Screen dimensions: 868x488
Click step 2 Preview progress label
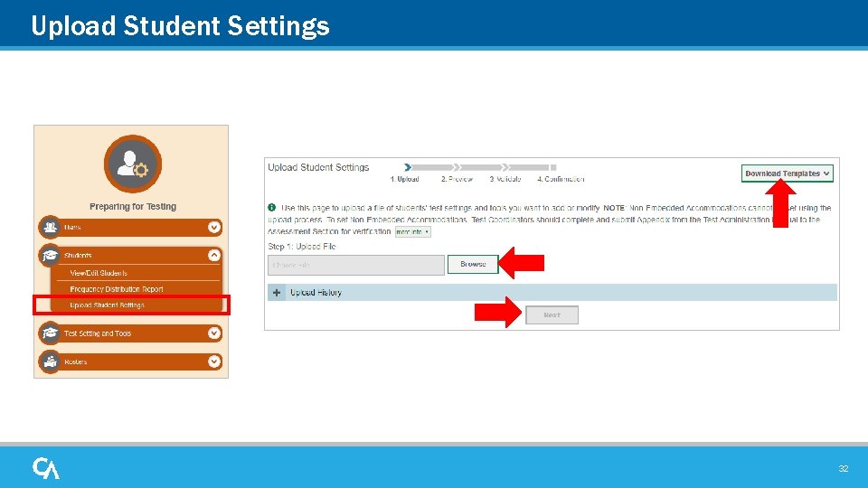457,179
